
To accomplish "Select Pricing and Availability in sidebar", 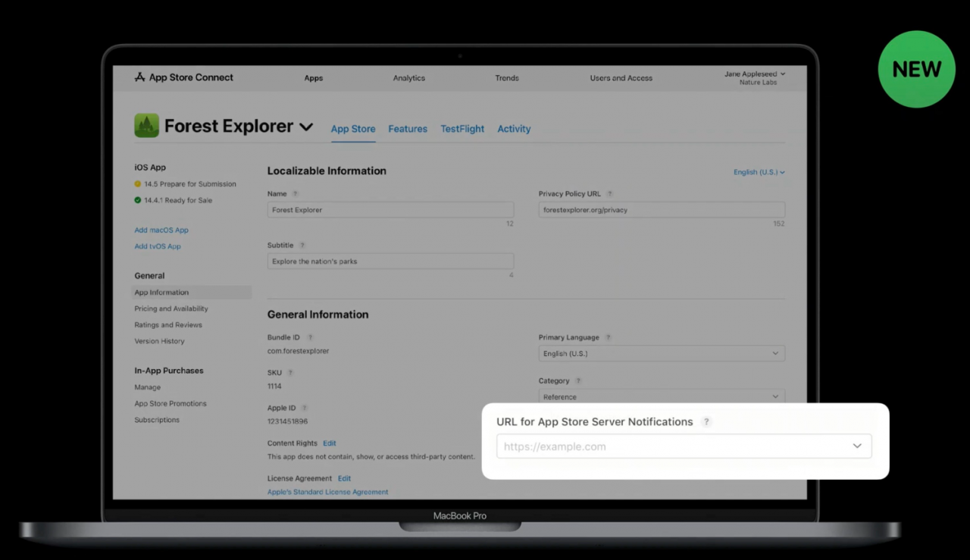I will 171,309.
